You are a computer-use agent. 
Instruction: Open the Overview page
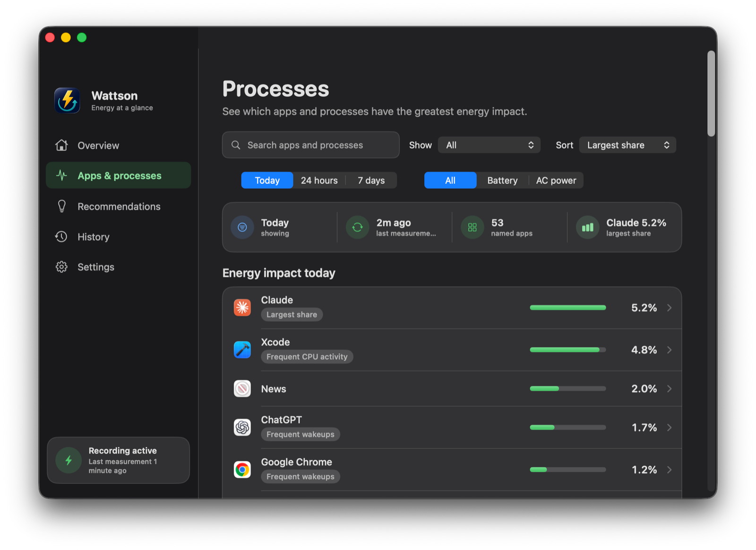pos(118,145)
